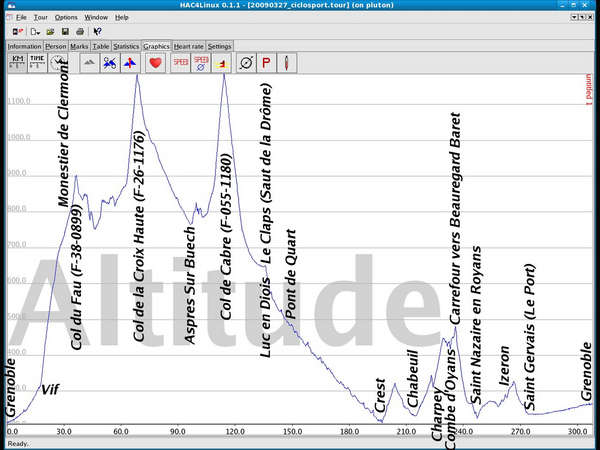Viewport: 600px width, 450px height.
Task: Click the Col de Cabre peak on graph
Action: (224, 75)
